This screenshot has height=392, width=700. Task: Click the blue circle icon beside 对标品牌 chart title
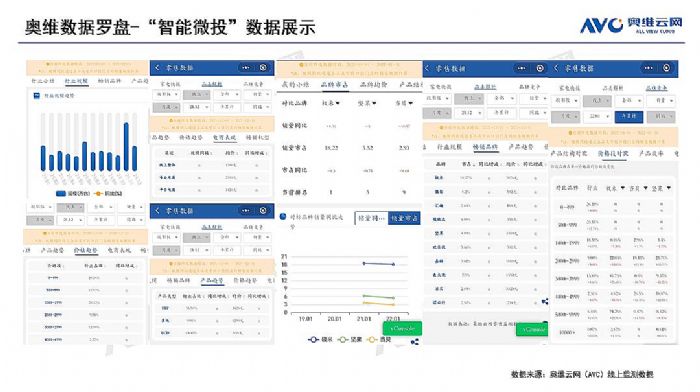pyautogui.click(x=283, y=217)
